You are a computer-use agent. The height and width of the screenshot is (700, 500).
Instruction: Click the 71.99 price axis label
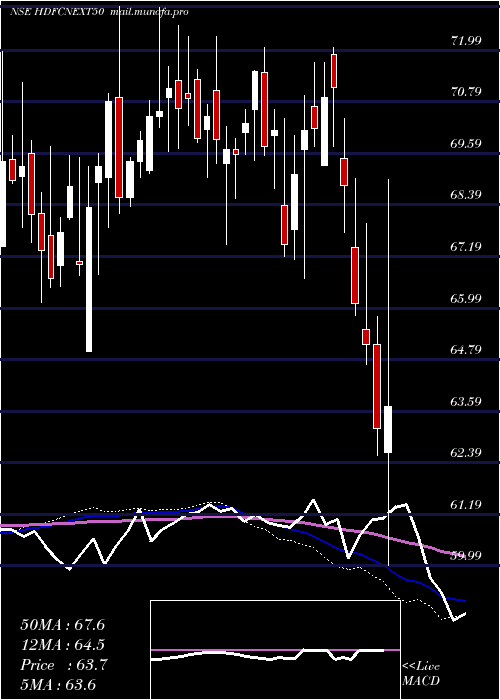tap(467, 41)
